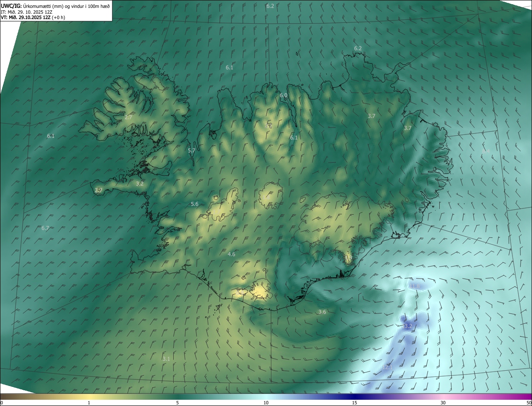Click the 6.1 value over the sea west of Westfjords
Screen dimensions: 532x406
tap(51, 136)
